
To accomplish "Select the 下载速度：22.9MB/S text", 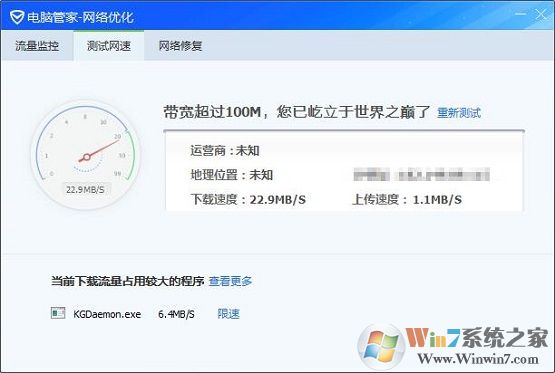I will (248, 200).
